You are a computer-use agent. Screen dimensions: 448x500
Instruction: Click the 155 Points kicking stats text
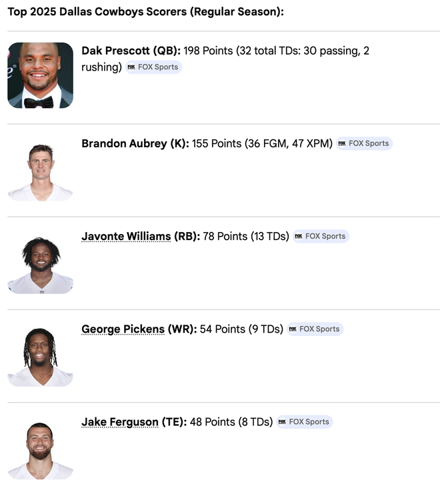pyautogui.click(x=262, y=143)
